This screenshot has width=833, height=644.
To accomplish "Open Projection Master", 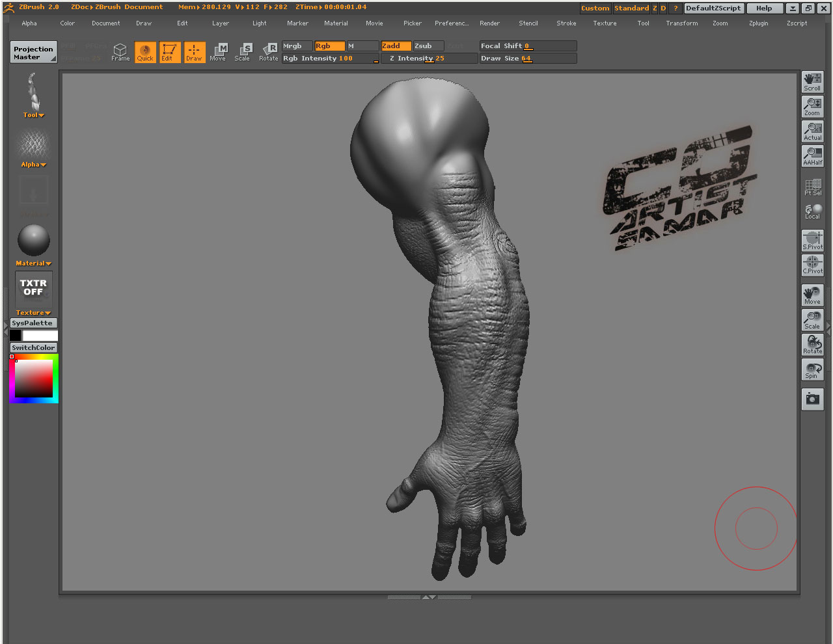I will click(x=33, y=52).
